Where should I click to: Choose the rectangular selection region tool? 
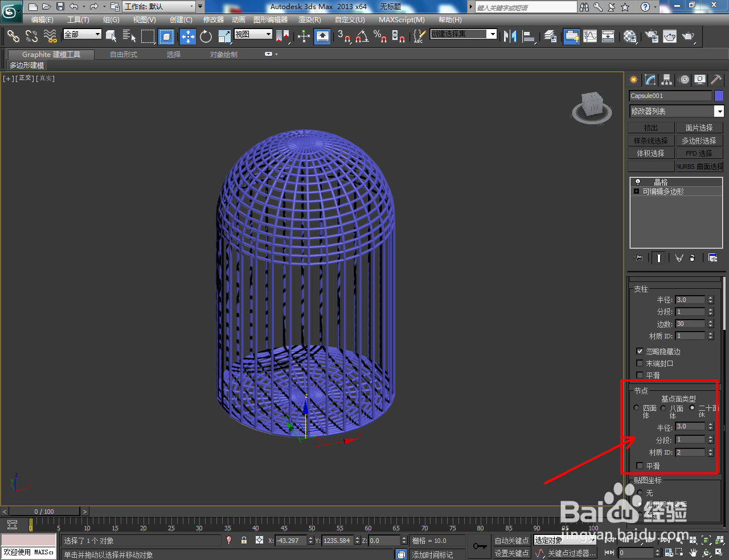[x=148, y=36]
